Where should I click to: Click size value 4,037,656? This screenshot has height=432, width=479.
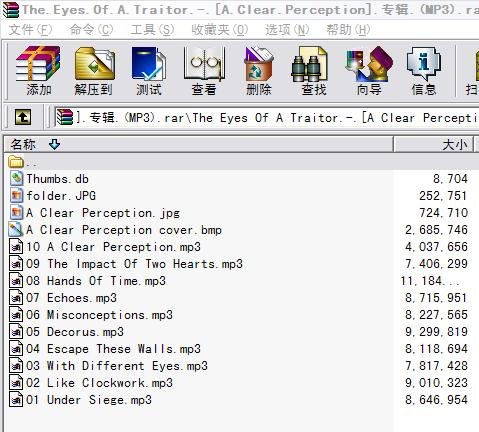tap(436, 247)
